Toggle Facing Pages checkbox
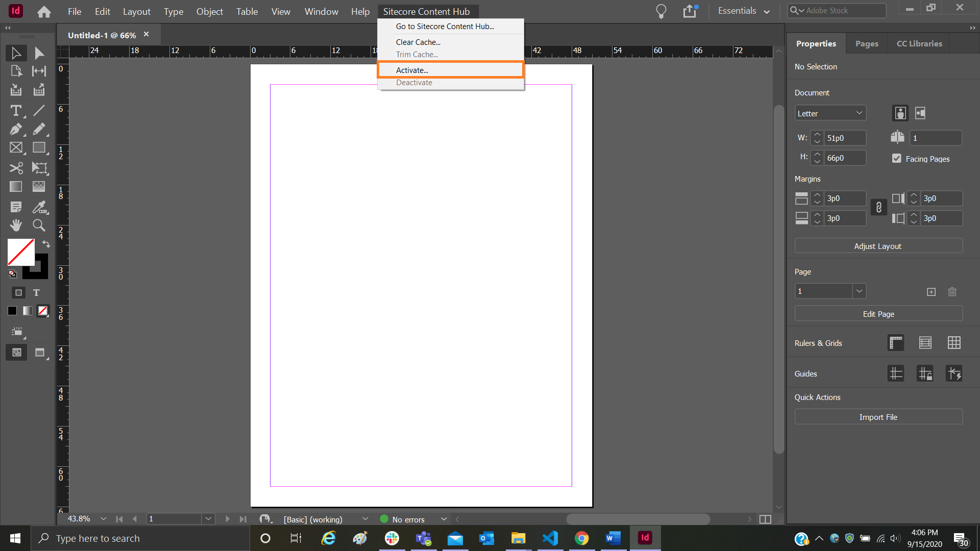The image size is (980, 551). point(897,158)
